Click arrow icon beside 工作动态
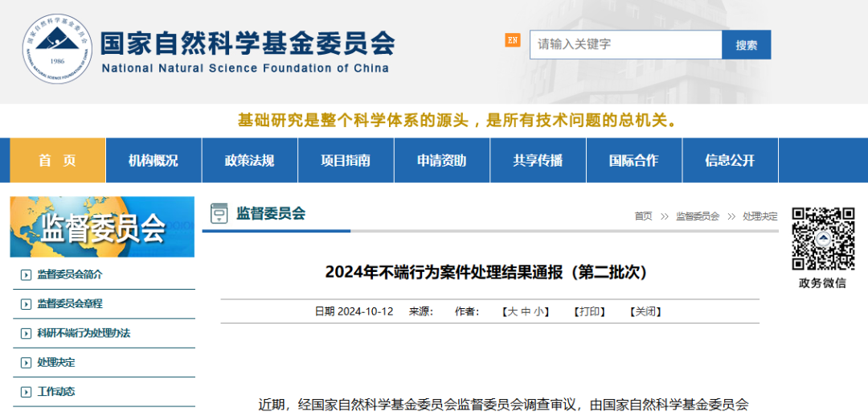Viewport: 868px width, 416px height. (26, 392)
